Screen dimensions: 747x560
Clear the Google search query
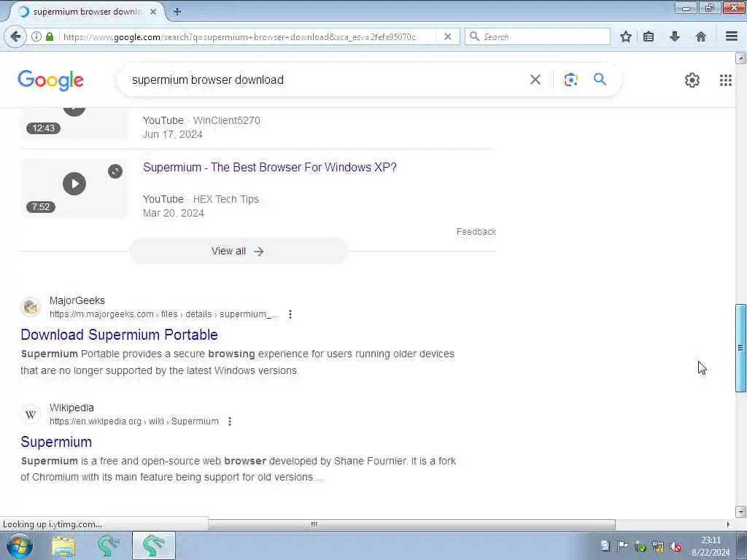pos(535,79)
